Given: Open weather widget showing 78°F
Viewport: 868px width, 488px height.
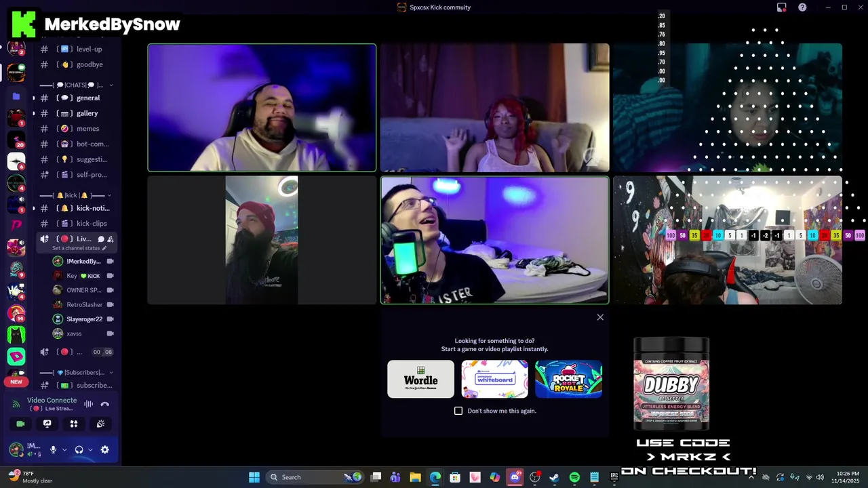Looking at the screenshot, I should pyautogui.click(x=30, y=477).
